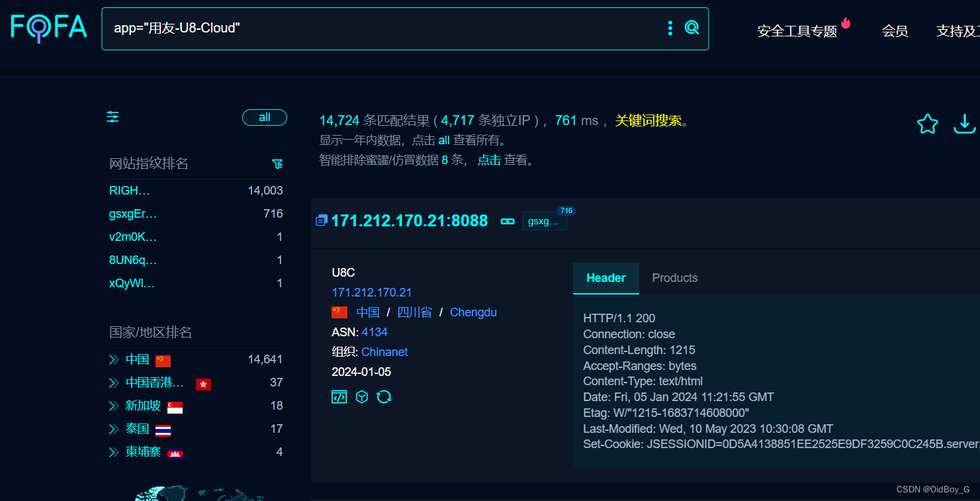Image resolution: width=980 pixels, height=501 pixels.
Task: Open the website source code icon
Action: click(x=339, y=397)
